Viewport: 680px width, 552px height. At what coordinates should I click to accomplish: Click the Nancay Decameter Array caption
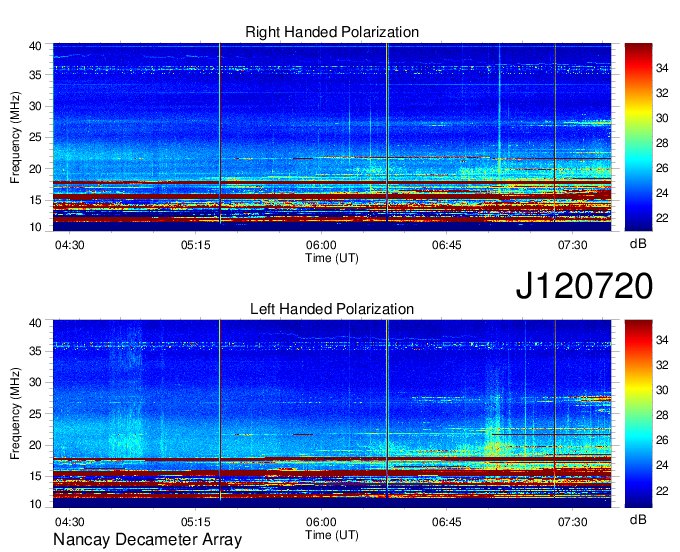point(147,540)
